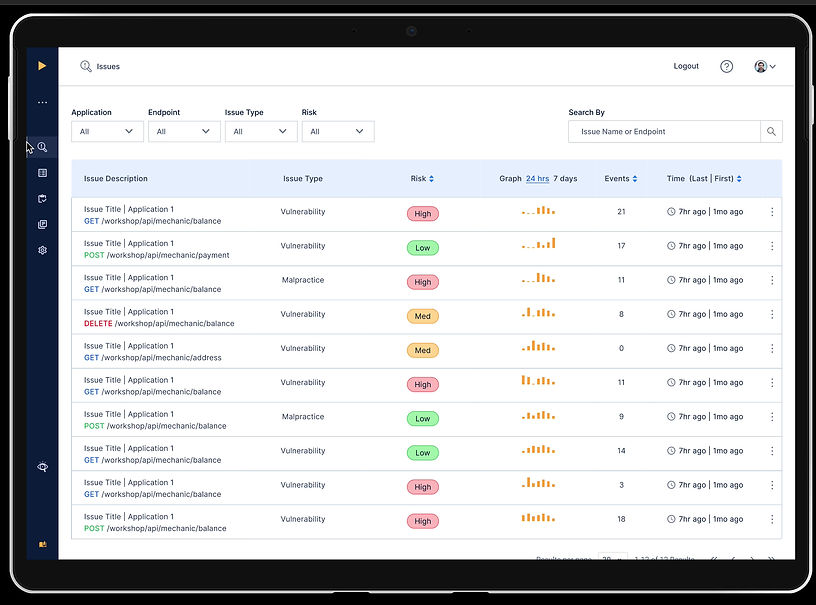The height and width of the screenshot is (605, 816).
Task: Switch graph to 24 hrs view
Action: (x=537, y=178)
